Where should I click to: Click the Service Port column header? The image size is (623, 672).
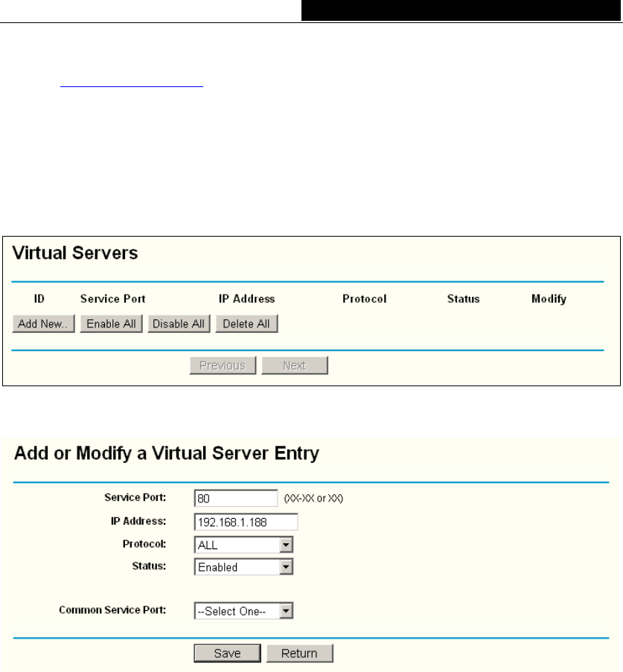[x=113, y=298]
